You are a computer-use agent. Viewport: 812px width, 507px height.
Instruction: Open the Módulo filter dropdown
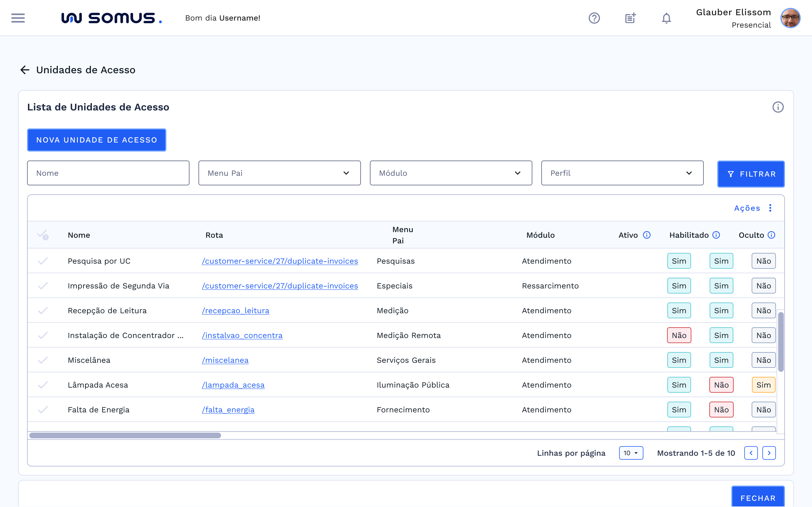451,173
